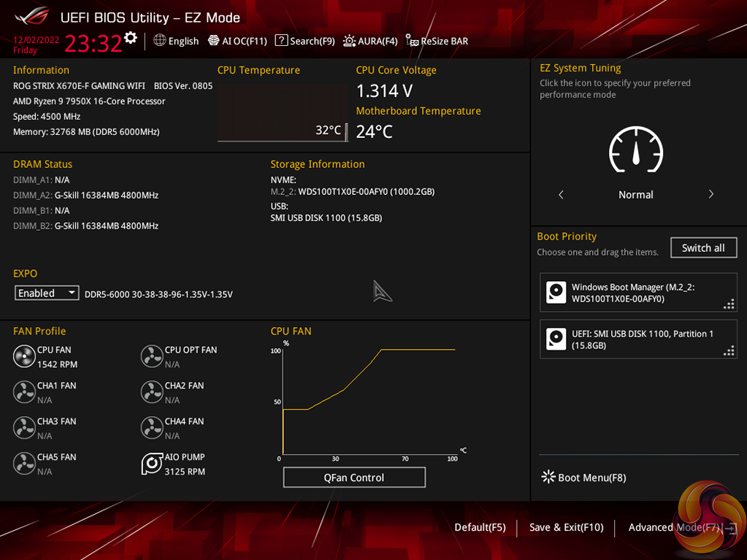Screen dimensions: 747x560
Task: Click the CHA4 FAN icon
Action: pos(152,428)
